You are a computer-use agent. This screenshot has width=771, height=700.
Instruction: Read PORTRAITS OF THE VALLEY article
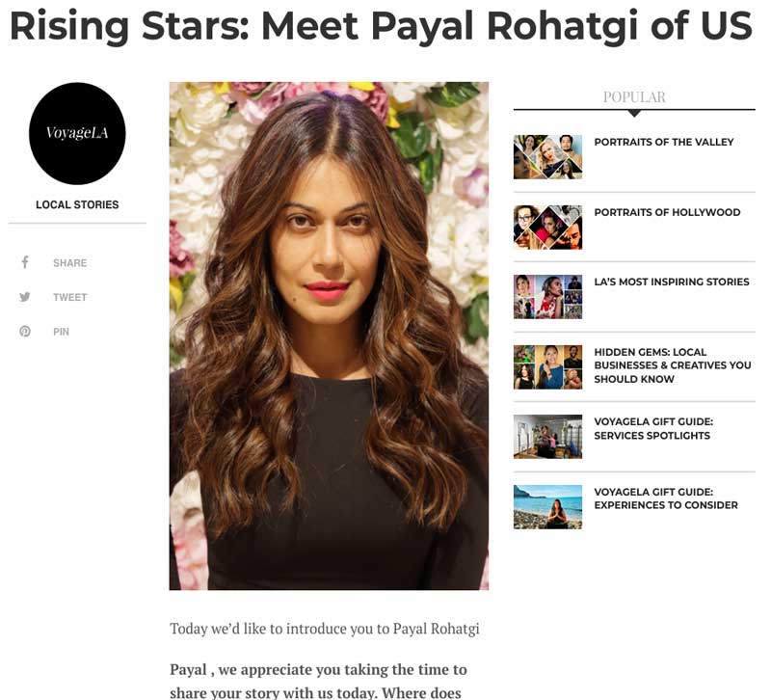tap(664, 142)
